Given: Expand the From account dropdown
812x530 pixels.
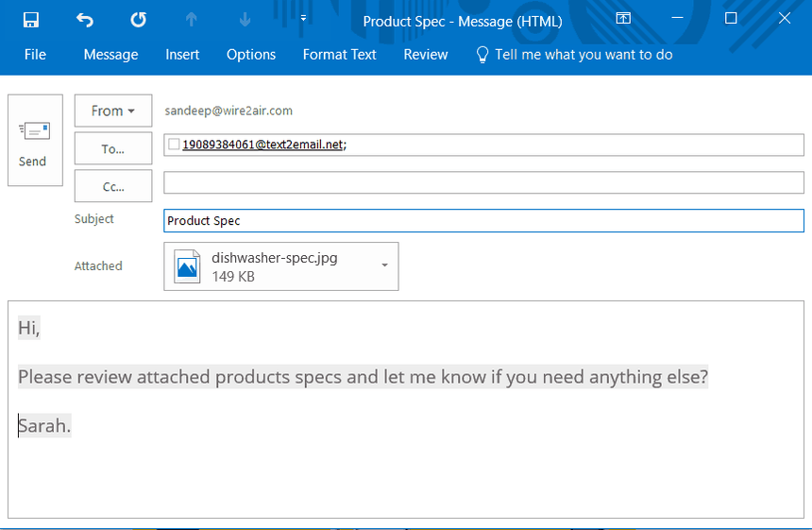Looking at the screenshot, I should click(x=113, y=111).
